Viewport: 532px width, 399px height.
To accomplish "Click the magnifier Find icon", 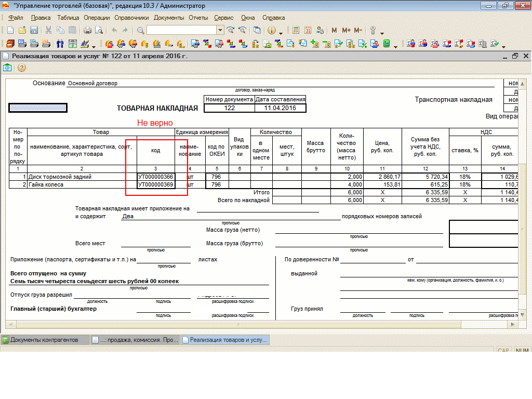I will click(140, 30).
